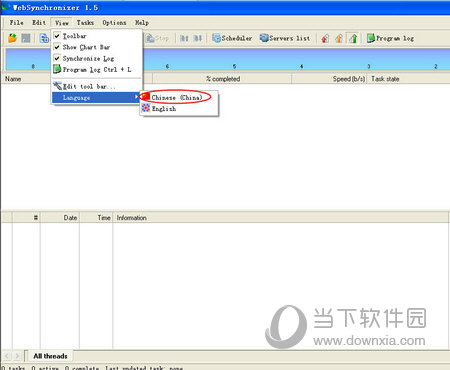Click the Date log column header

pyautogui.click(x=60, y=218)
